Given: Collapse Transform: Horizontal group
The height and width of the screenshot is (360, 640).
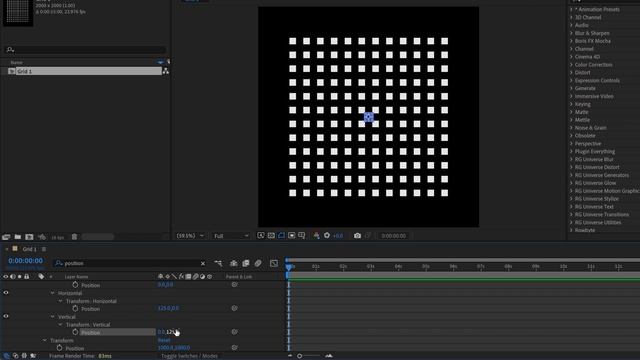Looking at the screenshot, I should click(60, 301).
